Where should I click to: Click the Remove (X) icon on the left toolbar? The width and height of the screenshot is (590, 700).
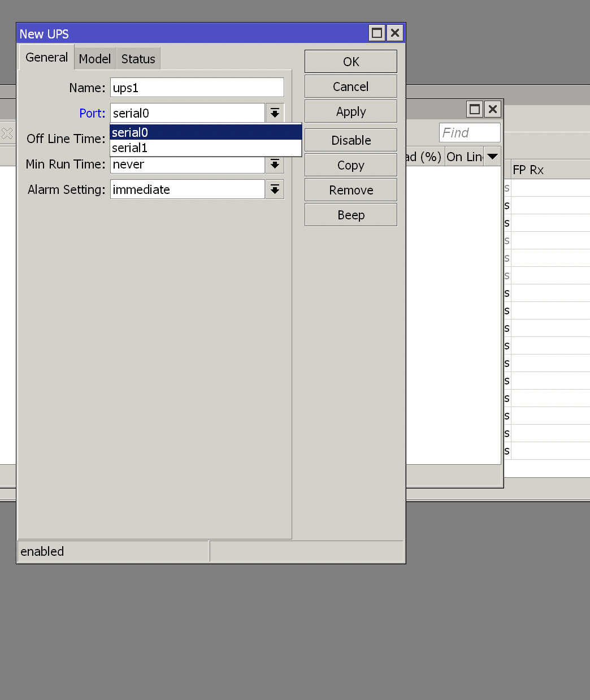[7, 133]
